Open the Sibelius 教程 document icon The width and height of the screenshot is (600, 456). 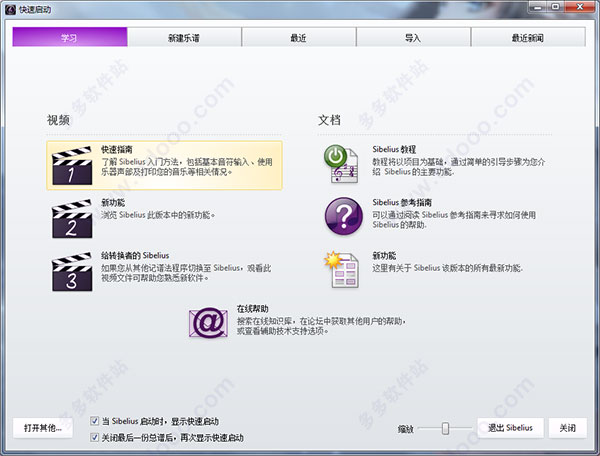pyautogui.click(x=341, y=164)
